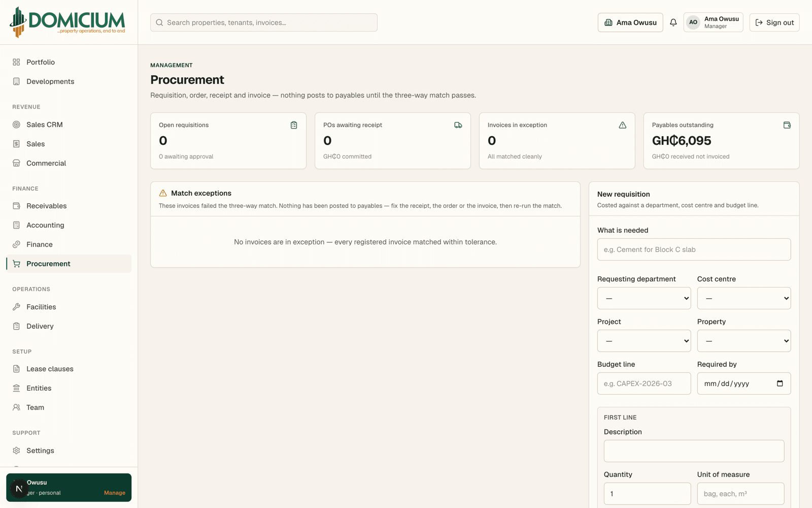The image size is (812, 508).
Task: Click '0 awaiting approval' text
Action: tap(186, 156)
